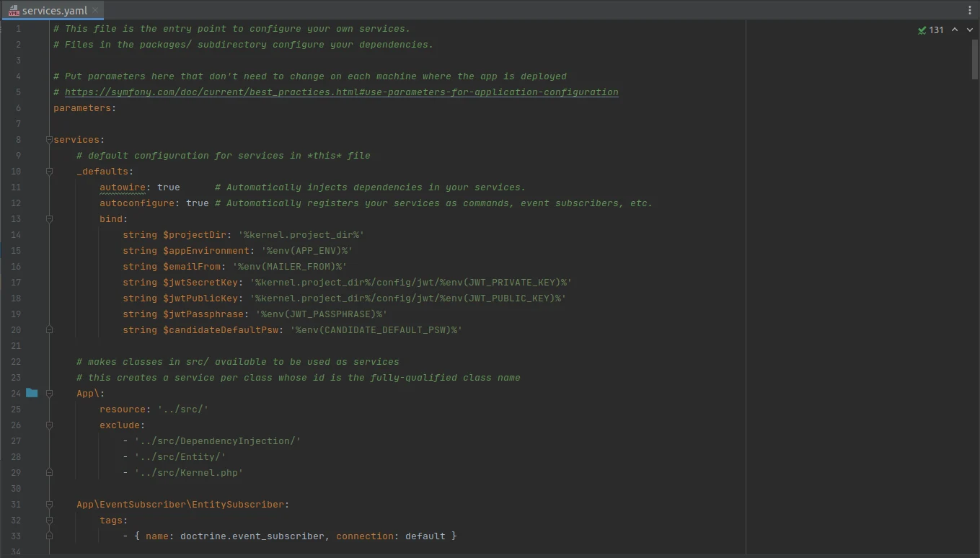Collapse the services block on line 8
This screenshot has width=980, height=558.
pyautogui.click(x=49, y=140)
